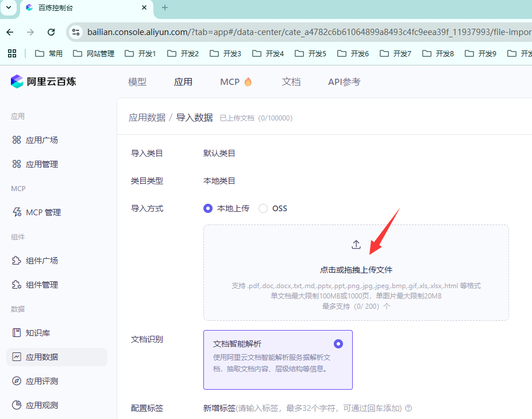Open 组件管理 in the sidebar
The image size is (532, 419).
point(35,285)
